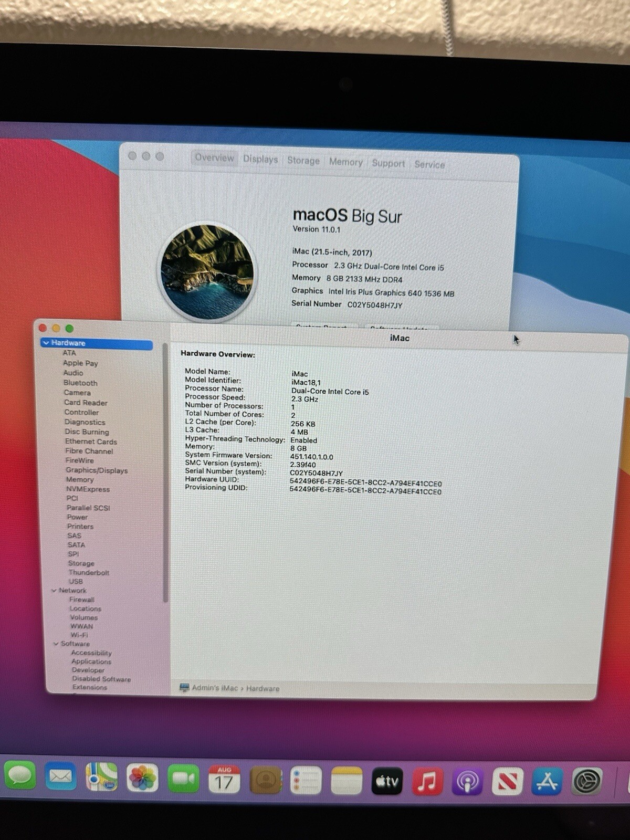The width and height of the screenshot is (630, 840).
Task: Open the Photos app in the Dock
Action: pos(142,778)
